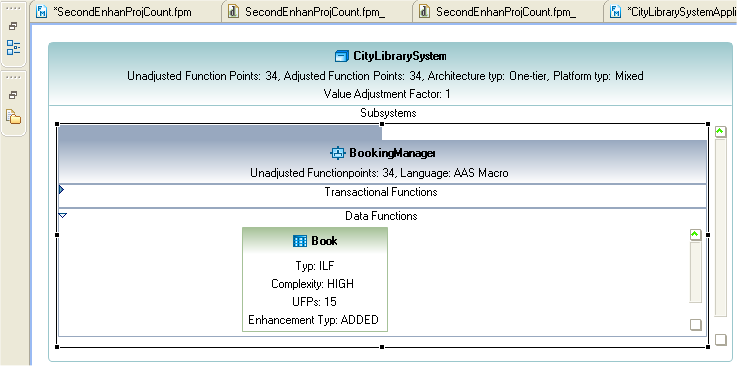The height and width of the screenshot is (366, 737).
Task: Click bottom-middle selection handle of BookingManager
Action: [x=382, y=347]
